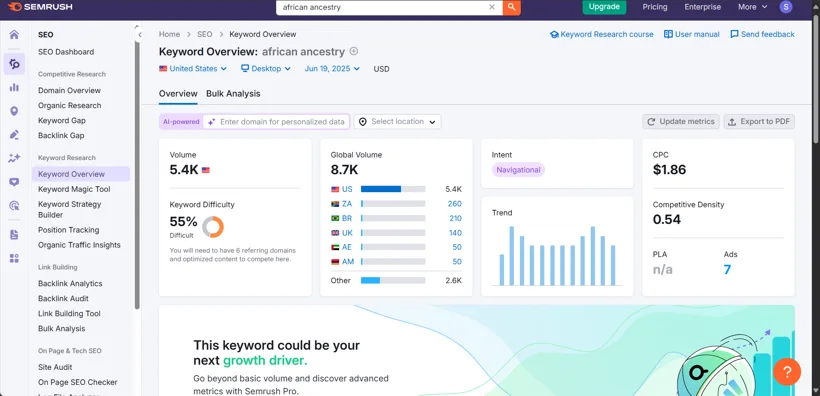This screenshot has height=396, width=820.
Task: Add keyword via plus icon beside title
Action: 354,51
